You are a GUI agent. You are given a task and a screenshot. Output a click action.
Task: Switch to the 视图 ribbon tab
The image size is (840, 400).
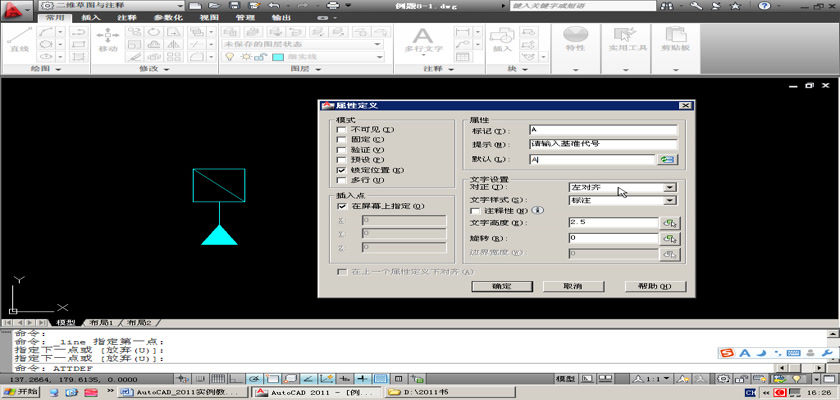pos(208,18)
